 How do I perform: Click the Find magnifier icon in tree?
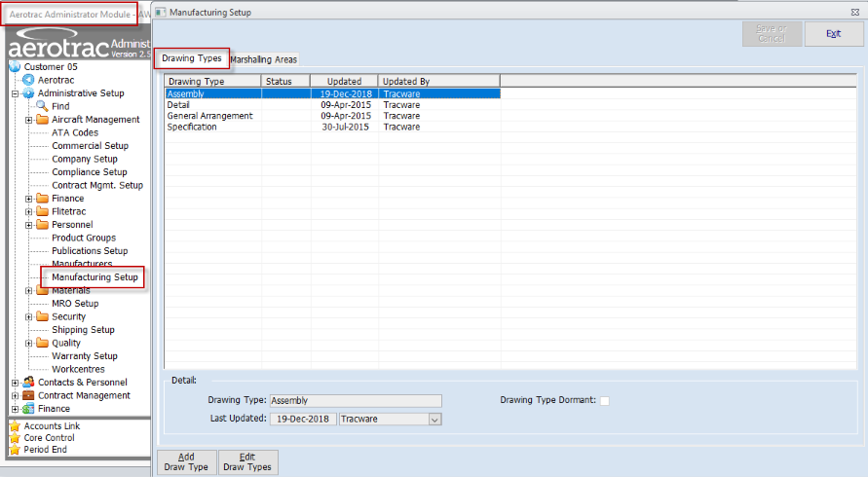[42, 106]
